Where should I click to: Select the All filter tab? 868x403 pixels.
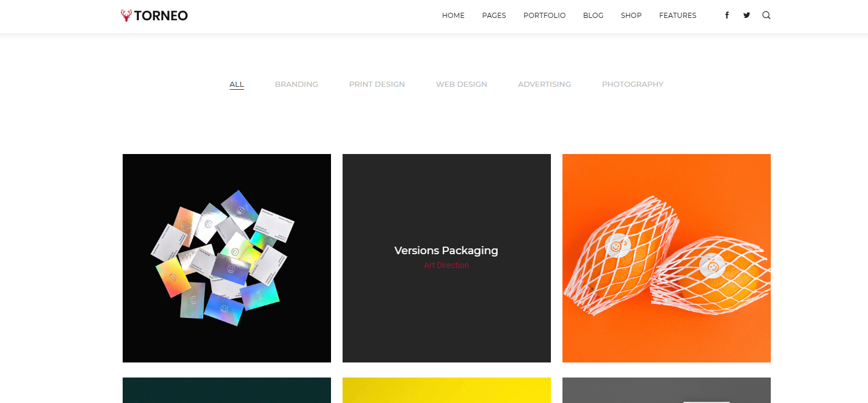pos(237,85)
